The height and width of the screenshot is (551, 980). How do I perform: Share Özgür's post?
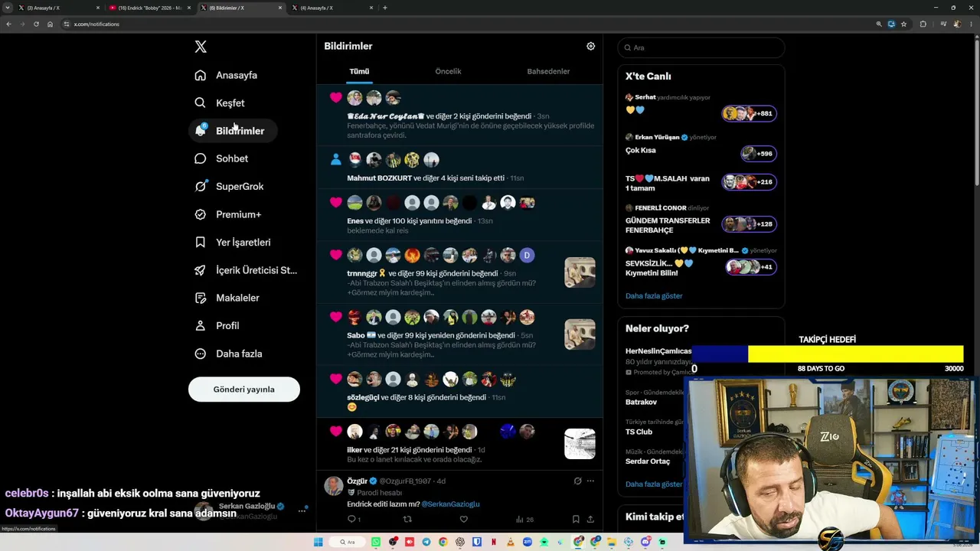[590, 519]
